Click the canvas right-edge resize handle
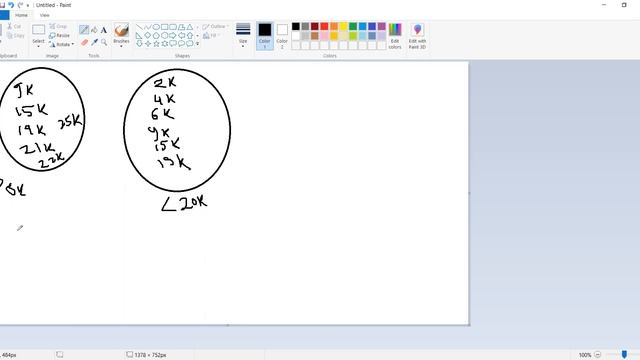640x360 pixels. point(470,193)
